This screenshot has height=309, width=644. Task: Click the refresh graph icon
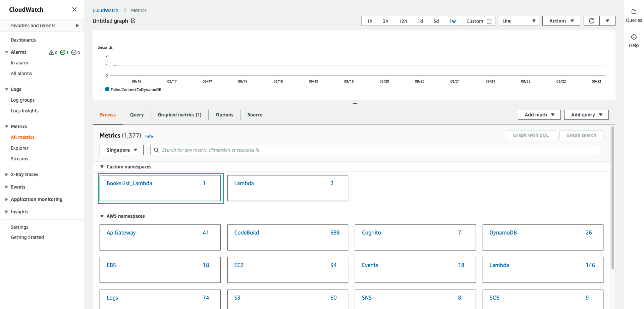592,21
